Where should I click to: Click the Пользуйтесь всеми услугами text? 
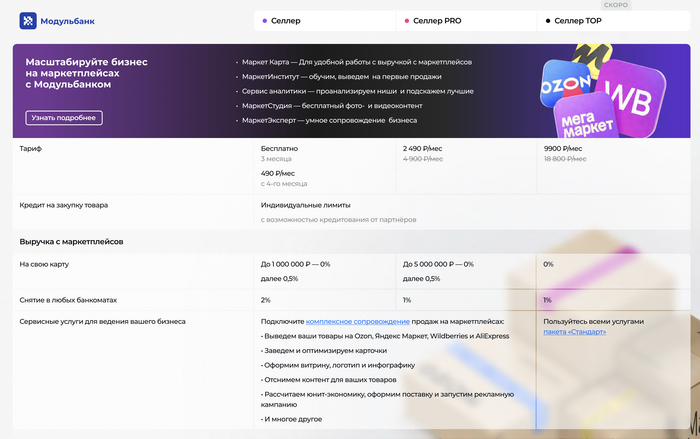tap(593, 322)
